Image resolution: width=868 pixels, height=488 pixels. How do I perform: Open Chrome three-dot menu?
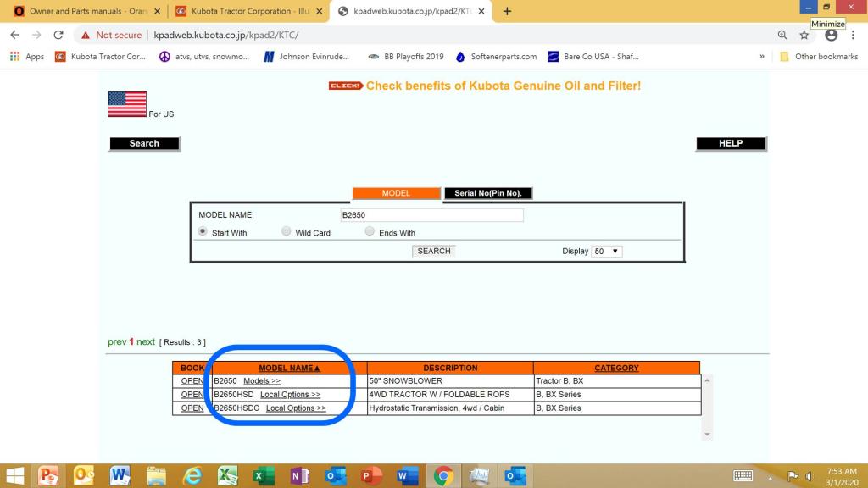853,35
